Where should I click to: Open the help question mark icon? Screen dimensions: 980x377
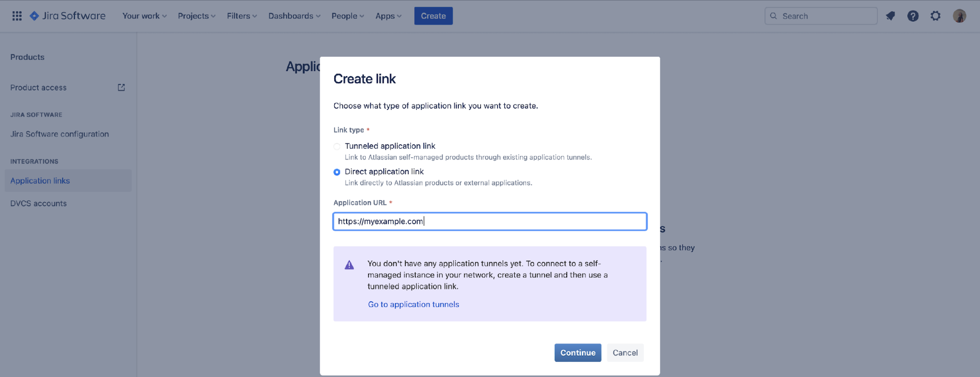tap(913, 16)
